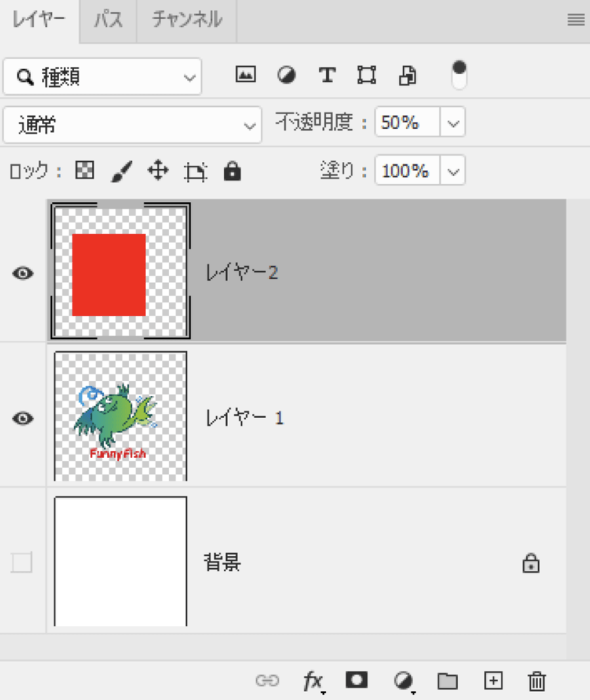Click the lock position move icon

(x=158, y=172)
